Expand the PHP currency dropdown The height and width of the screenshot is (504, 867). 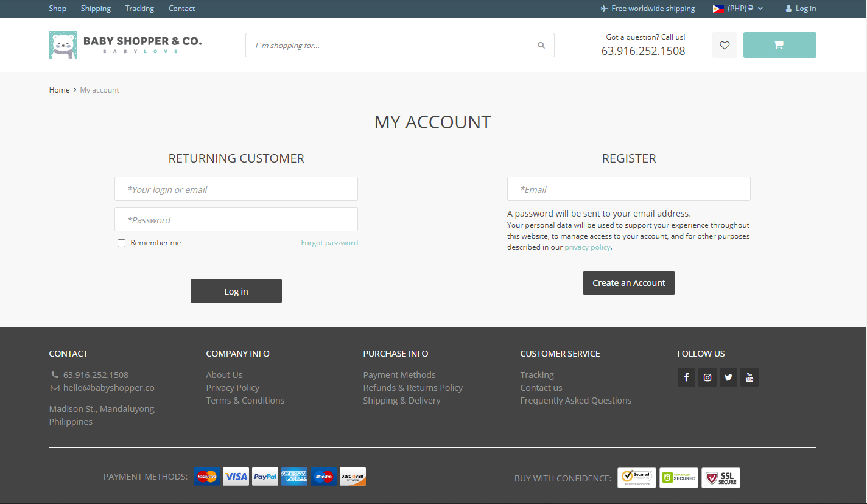coord(738,9)
